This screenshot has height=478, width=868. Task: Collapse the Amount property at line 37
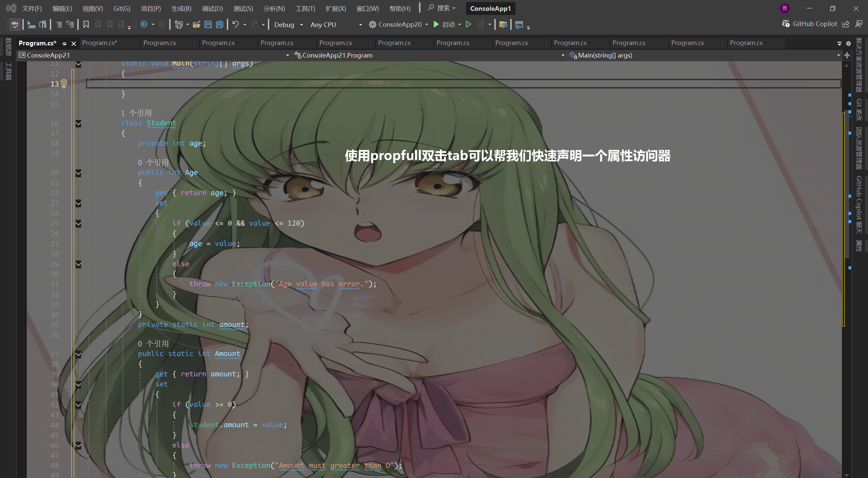pos(78,354)
